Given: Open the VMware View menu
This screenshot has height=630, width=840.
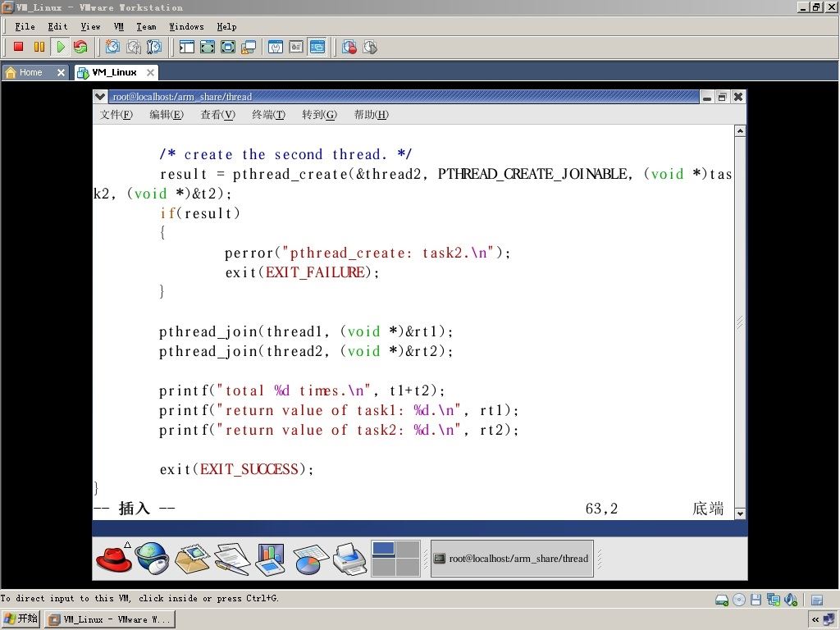Looking at the screenshot, I should point(90,26).
